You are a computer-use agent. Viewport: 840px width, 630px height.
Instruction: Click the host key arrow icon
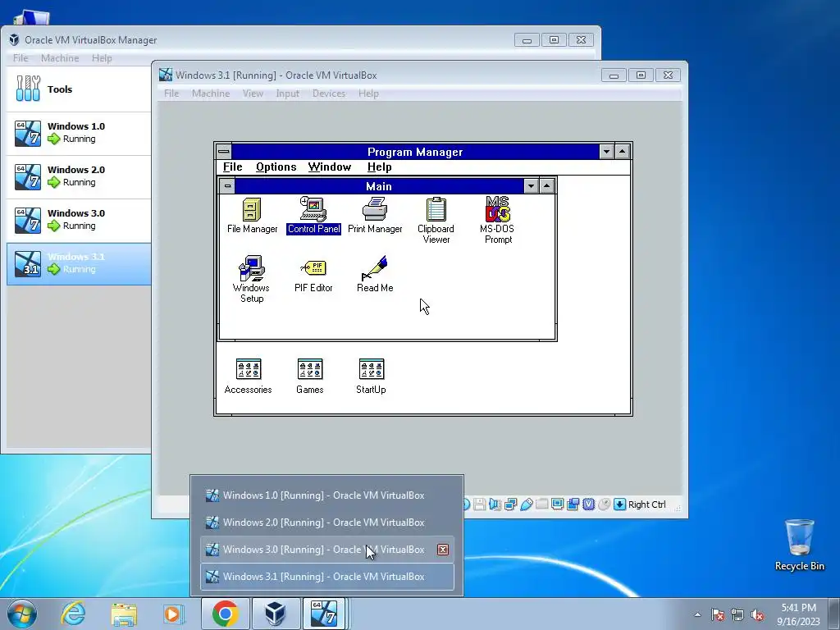coord(620,504)
